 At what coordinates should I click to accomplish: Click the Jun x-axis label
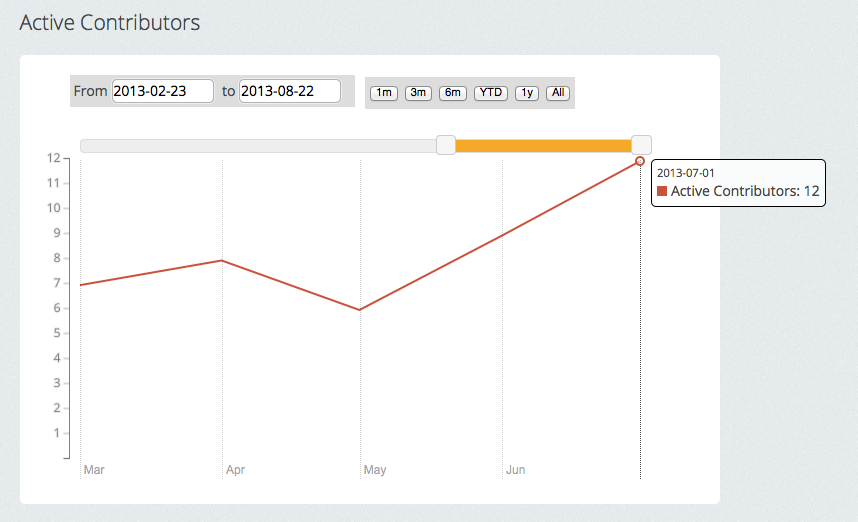coord(515,469)
